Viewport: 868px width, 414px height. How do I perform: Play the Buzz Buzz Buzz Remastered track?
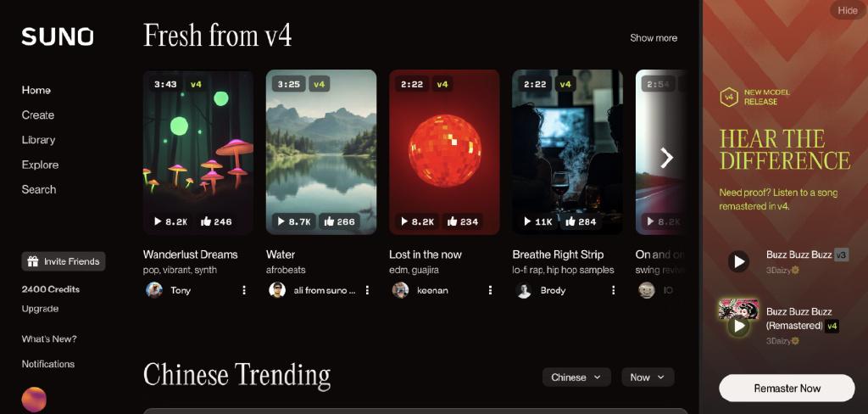(x=738, y=326)
